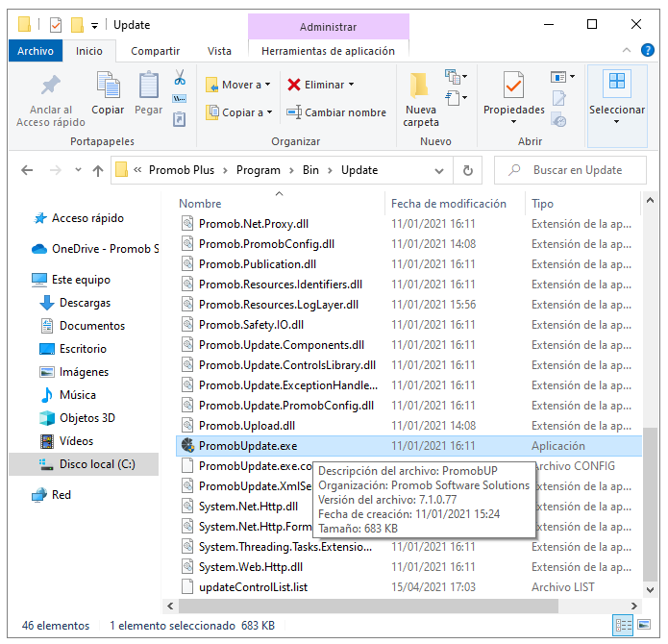Open OneDrive - Promob in navigation pane
The height and width of the screenshot is (644, 668).
[x=105, y=249]
